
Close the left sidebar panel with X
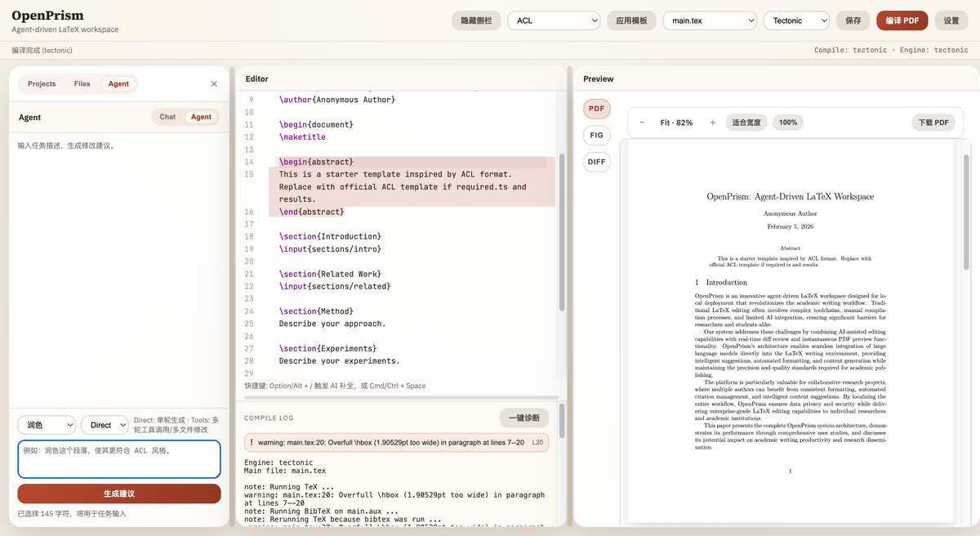click(214, 84)
